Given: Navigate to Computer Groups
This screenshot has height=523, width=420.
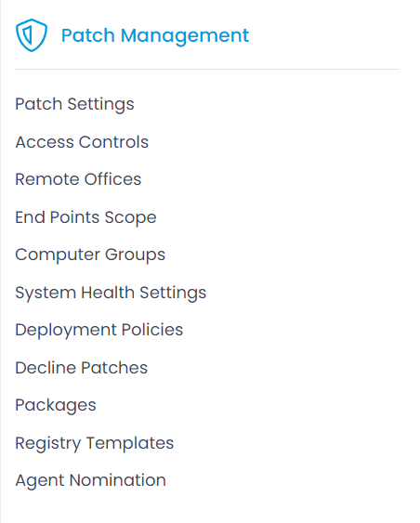Looking at the screenshot, I should (x=90, y=255).
